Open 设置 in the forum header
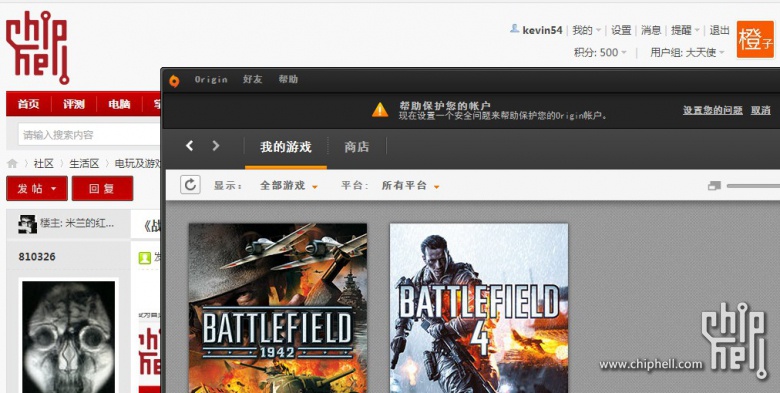This screenshot has width=780, height=393. click(x=621, y=30)
